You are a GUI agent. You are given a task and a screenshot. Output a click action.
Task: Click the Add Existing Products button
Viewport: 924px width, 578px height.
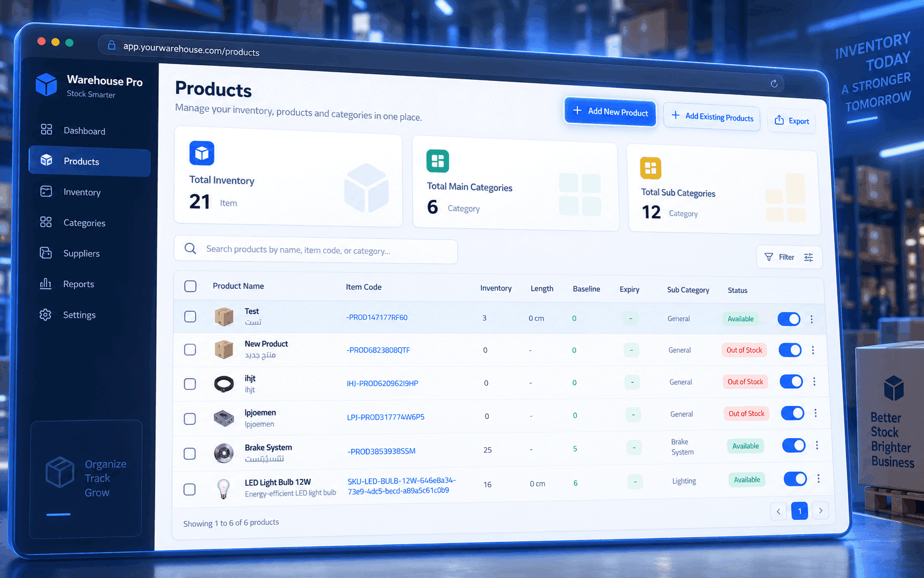point(712,117)
